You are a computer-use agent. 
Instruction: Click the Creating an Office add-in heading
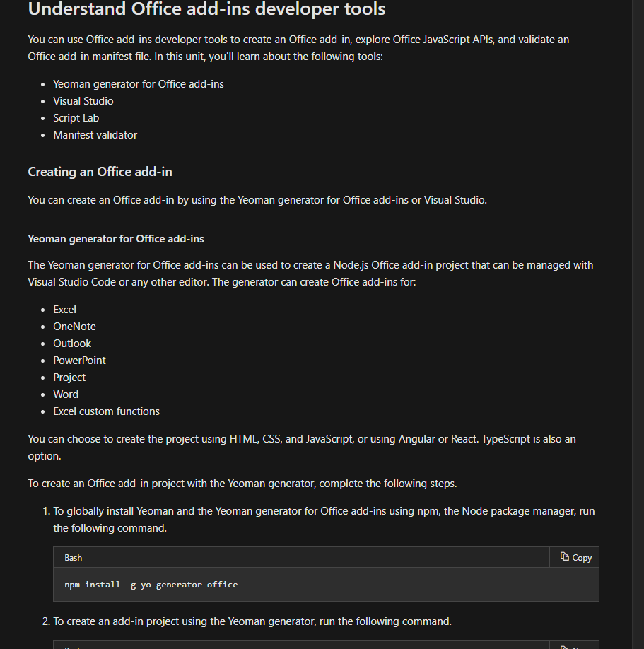tap(100, 172)
